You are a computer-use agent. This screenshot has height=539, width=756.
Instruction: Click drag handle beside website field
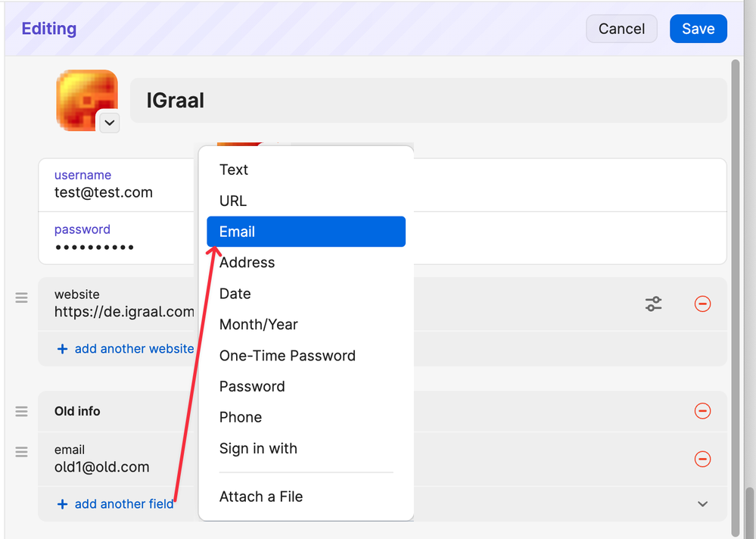pyautogui.click(x=21, y=298)
